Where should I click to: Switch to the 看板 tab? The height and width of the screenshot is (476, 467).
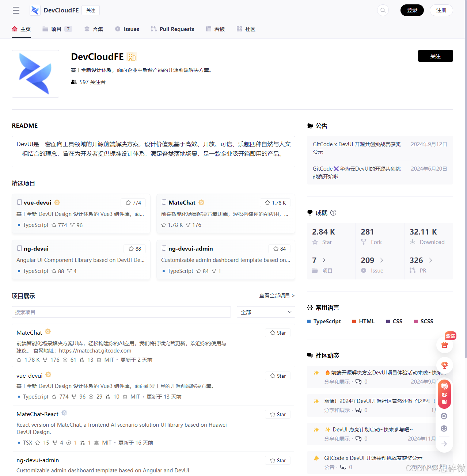pos(215,29)
